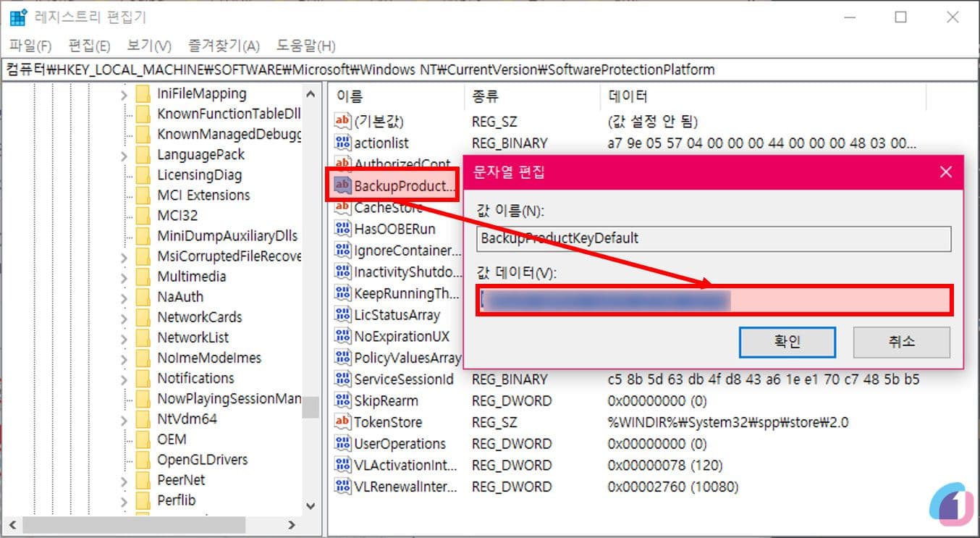The height and width of the screenshot is (538, 980).
Task: Click the Registry Editor app icon in title bar
Action: (20, 17)
